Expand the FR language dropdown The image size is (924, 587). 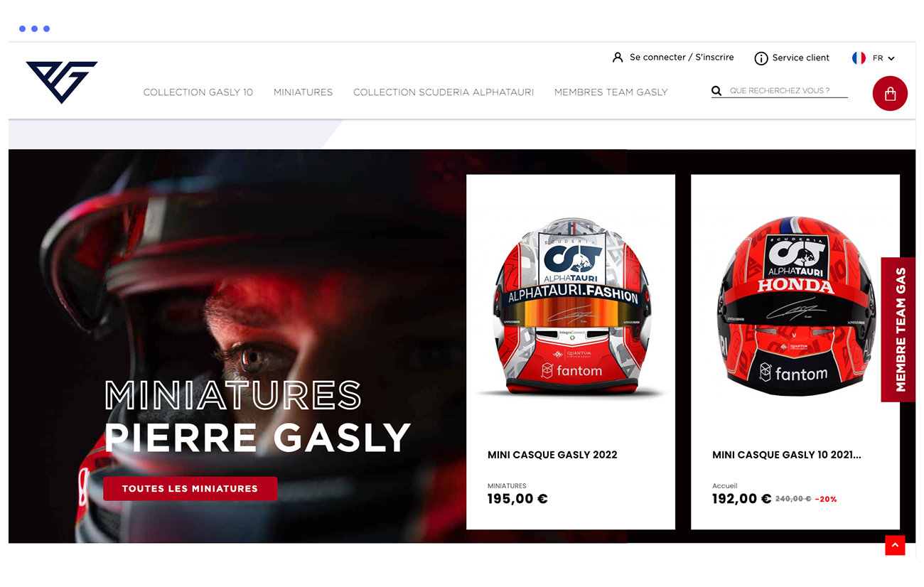pos(883,58)
